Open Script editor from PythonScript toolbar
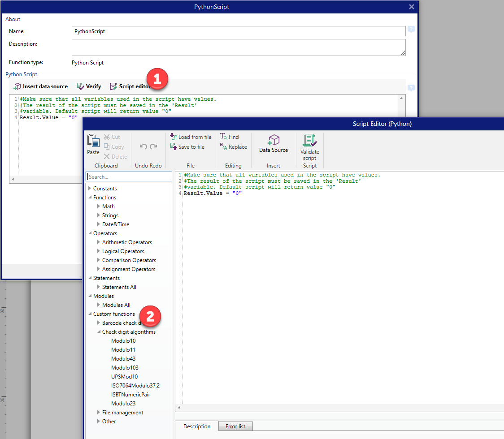The height and width of the screenshot is (439, 504). [x=130, y=86]
